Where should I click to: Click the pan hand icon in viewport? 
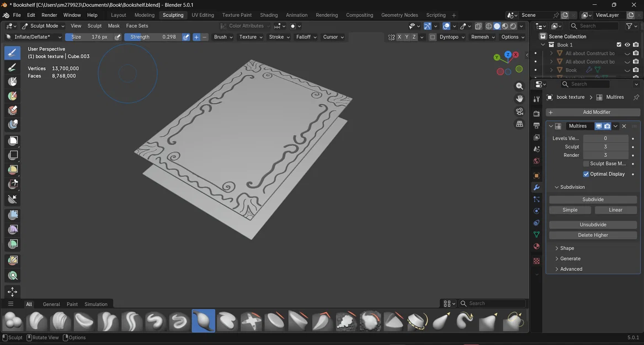click(x=519, y=98)
